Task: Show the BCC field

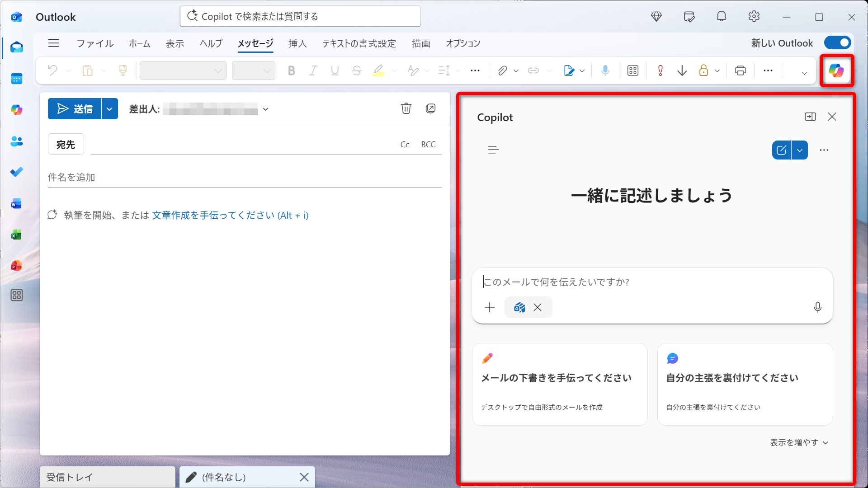Action: (x=429, y=145)
